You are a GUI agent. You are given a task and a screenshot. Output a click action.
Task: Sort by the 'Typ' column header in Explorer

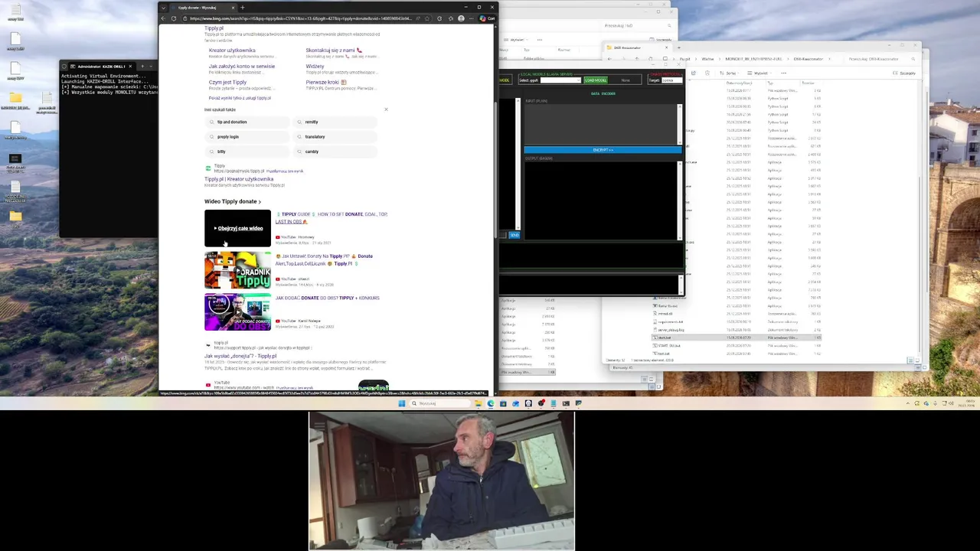pyautogui.click(x=770, y=83)
